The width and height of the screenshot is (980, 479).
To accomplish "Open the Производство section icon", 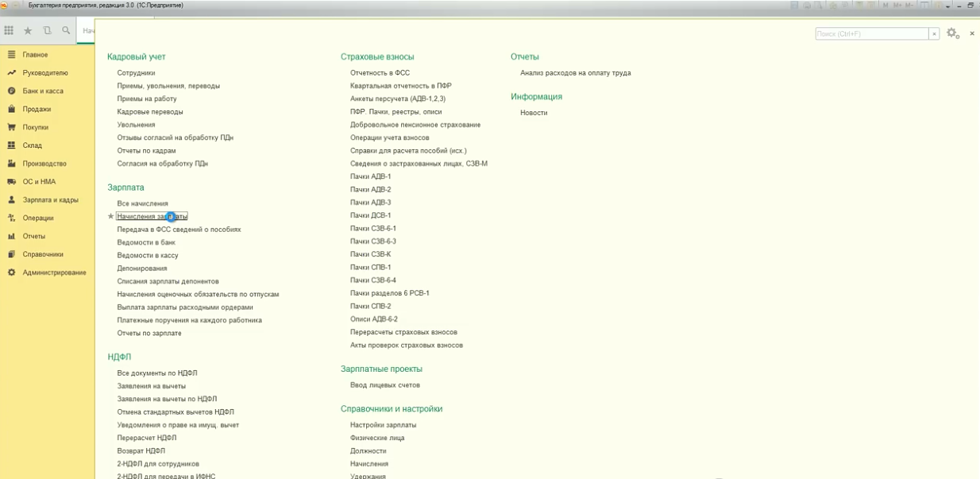I will 12,164.
